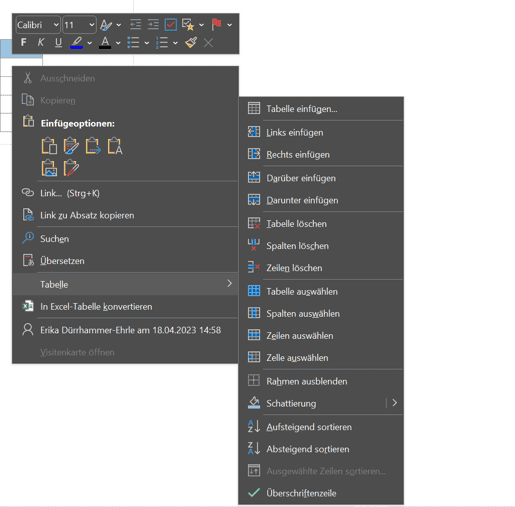The height and width of the screenshot is (507, 515).
Task: Choose Tabelle löschen
Action: click(321, 224)
